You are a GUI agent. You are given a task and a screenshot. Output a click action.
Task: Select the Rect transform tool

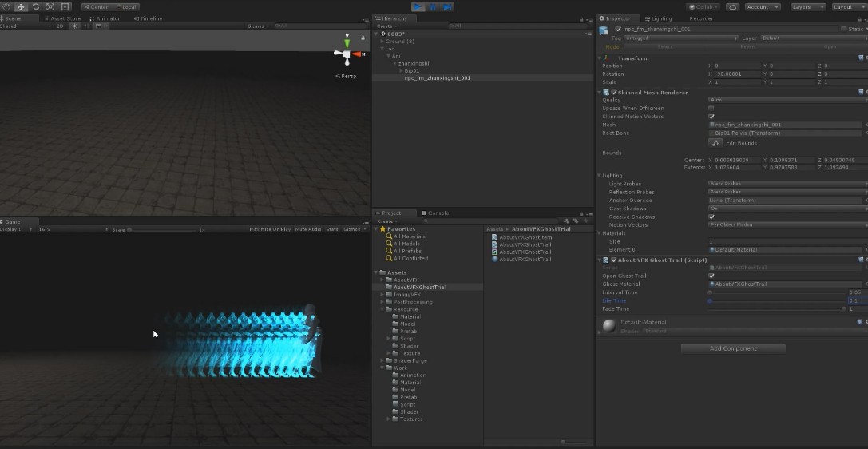[65, 6]
